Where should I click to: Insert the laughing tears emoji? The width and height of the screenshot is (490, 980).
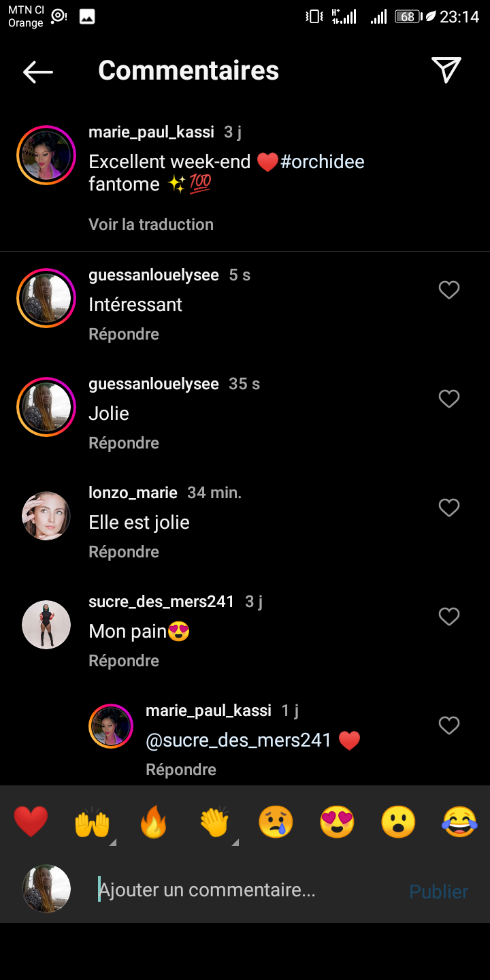pyautogui.click(x=459, y=821)
